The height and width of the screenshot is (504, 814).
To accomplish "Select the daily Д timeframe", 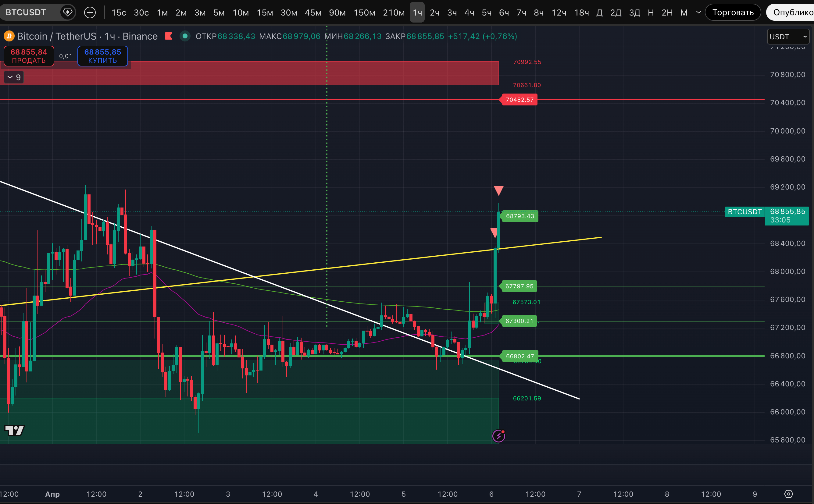I will [599, 13].
